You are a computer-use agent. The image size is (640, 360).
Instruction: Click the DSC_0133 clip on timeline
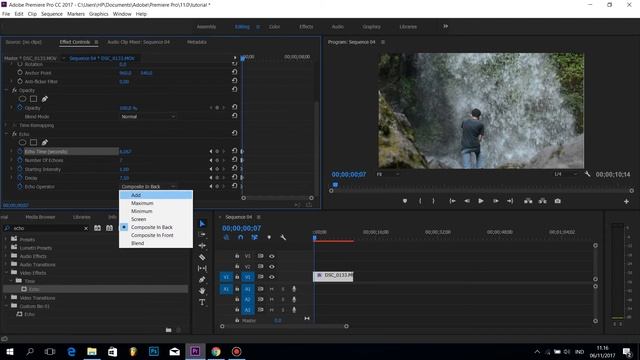[x=333, y=276]
